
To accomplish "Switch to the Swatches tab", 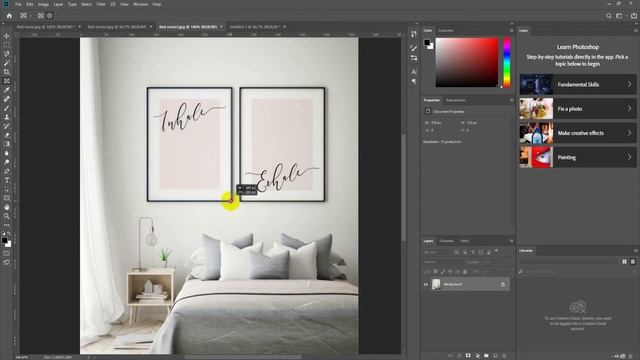I will click(x=446, y=31).
